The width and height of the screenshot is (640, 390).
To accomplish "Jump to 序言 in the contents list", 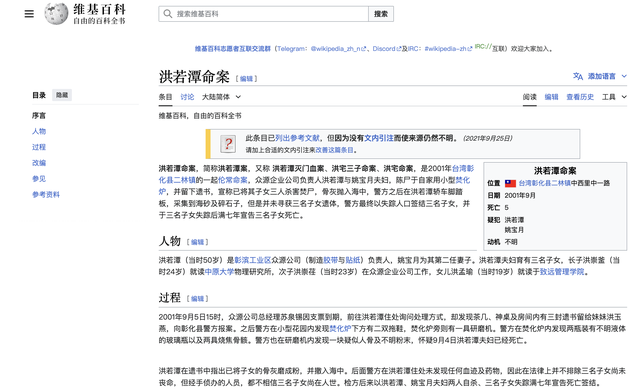I will [x=39, y=116].
